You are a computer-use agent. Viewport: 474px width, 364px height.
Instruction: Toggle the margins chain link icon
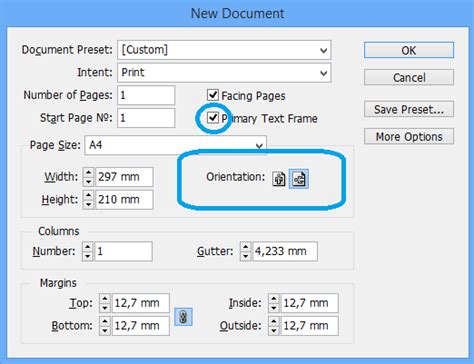click(x=183, y=316)
